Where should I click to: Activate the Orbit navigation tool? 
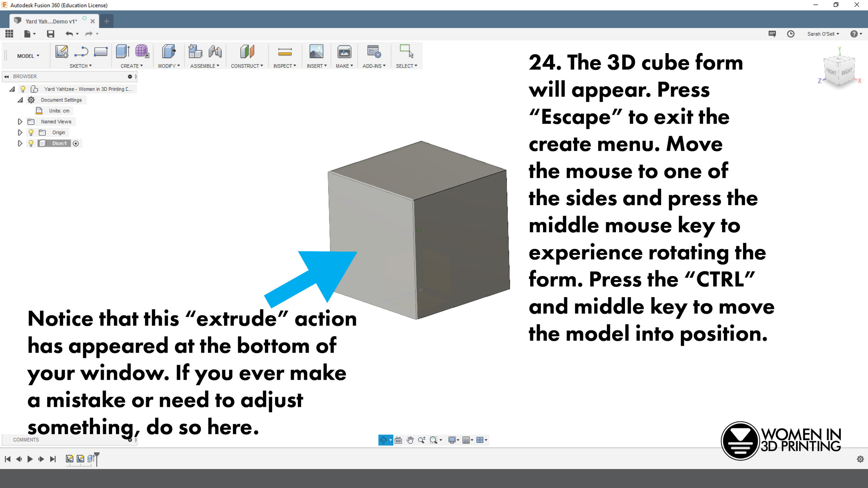(x=383, y=440)
